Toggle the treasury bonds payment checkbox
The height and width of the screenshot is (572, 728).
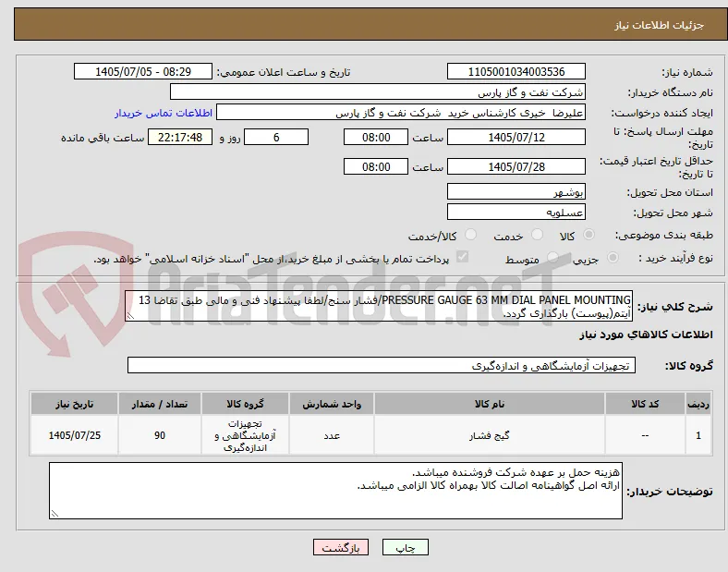tap(463, 257)
